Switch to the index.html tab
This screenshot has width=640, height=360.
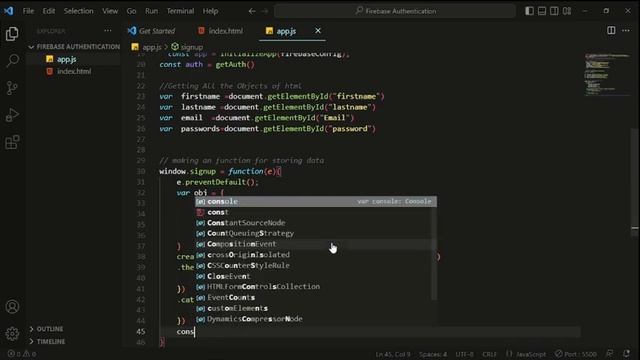(220, 31)
